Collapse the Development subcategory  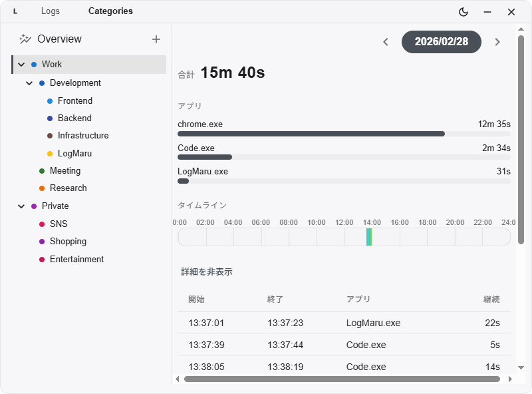[29, 83]
